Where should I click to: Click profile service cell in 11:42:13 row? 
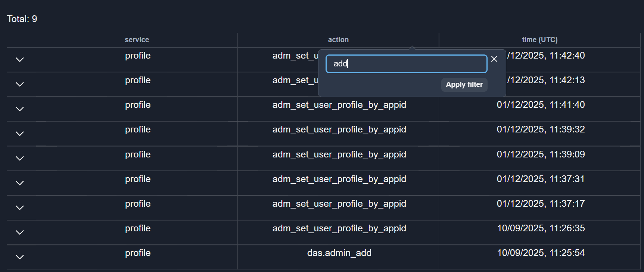point(138,81)
